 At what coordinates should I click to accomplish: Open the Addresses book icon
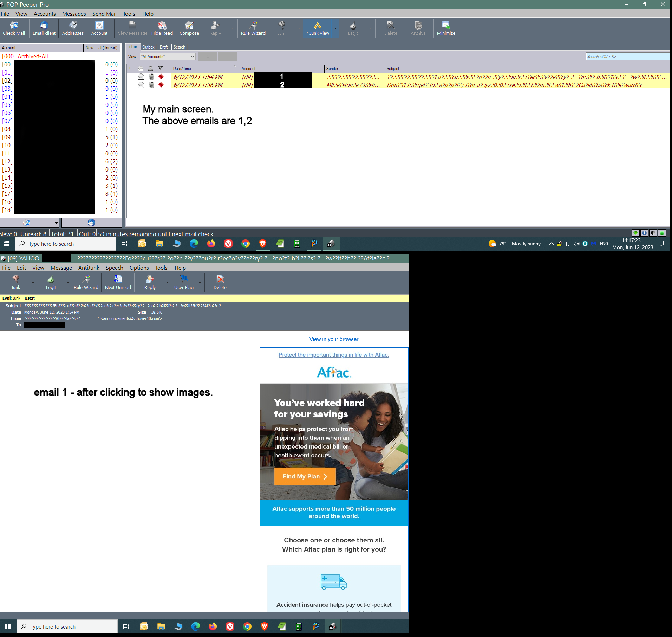(x=73, y=28)
